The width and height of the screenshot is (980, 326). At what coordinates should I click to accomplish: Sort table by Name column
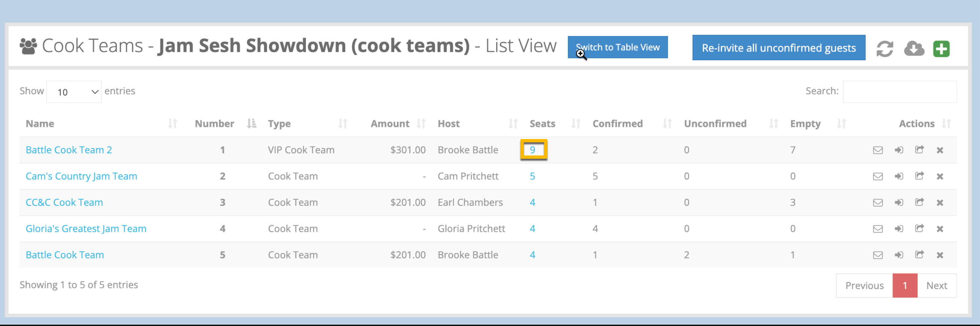pos(101,124)
